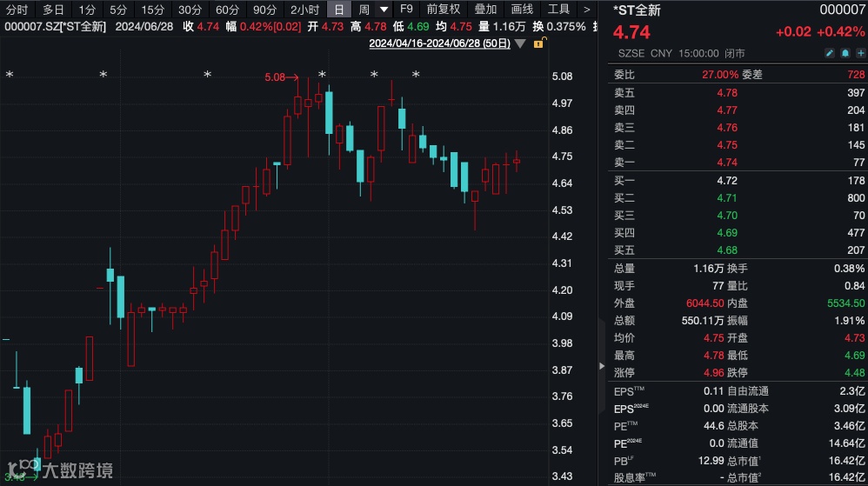
Task: Click the 内盘 value 5534.50
Action: (846, 303)
